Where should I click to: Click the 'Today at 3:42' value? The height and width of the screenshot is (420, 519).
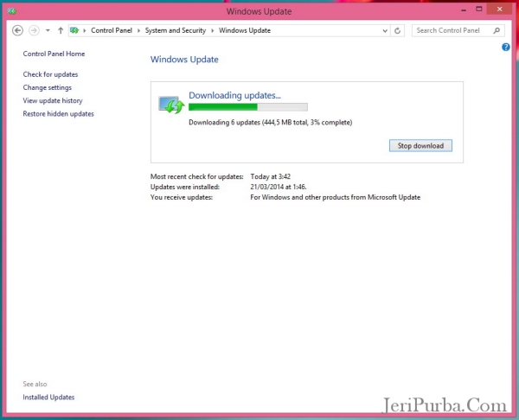(x=271, y=176)
